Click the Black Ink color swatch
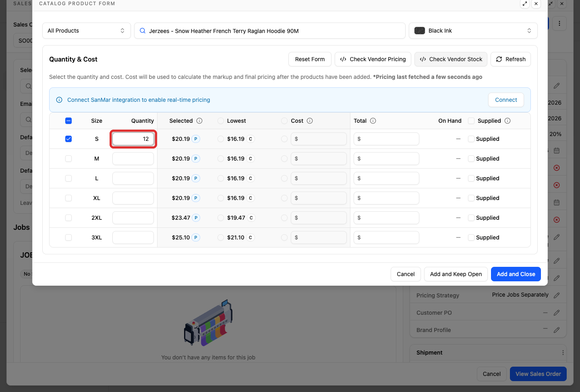Image resolution: width=580 pixels, height=392 pixels. pyautogui.click(x=420, y=31)
